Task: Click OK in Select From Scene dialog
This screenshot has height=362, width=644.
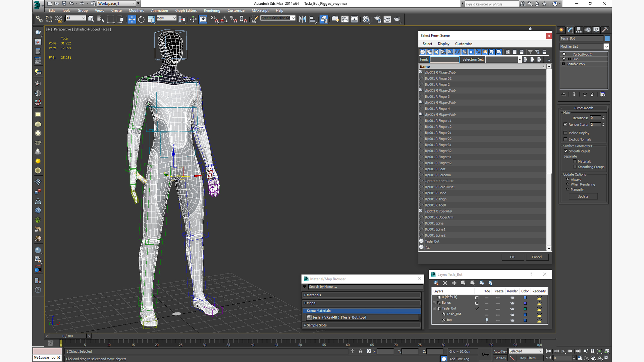Action: [x=512, y=257]
